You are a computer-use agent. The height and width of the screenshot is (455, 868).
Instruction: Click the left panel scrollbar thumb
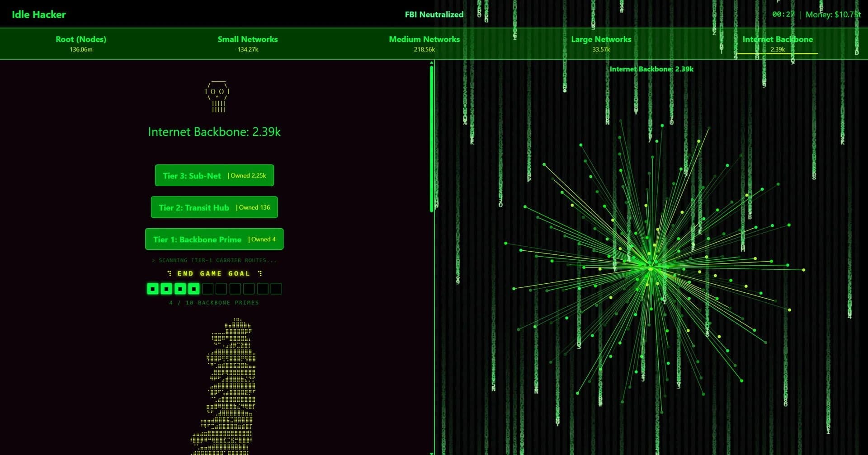point(432,139)
